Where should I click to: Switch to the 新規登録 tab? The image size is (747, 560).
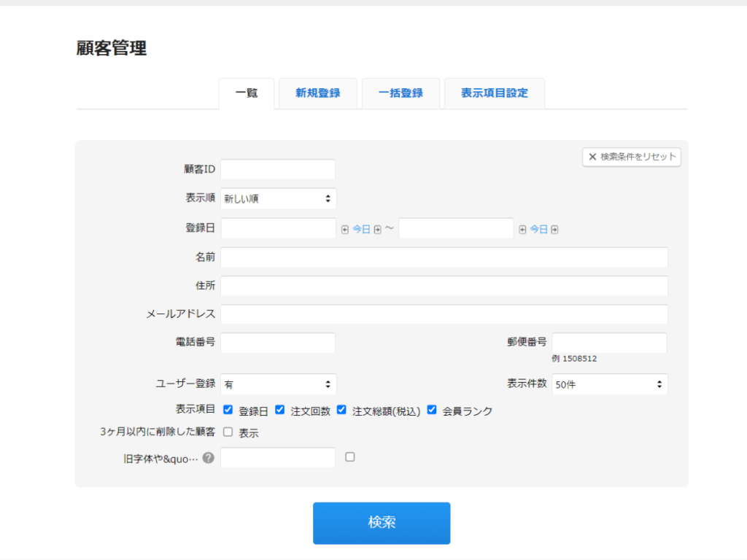click(317, 93)
